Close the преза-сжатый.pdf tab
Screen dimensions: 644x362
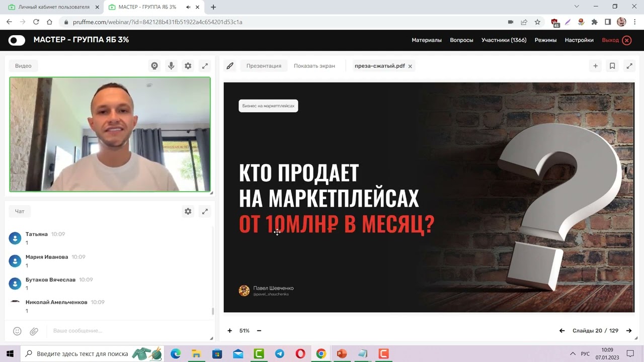pyautogui.click(x=411, y=66)
